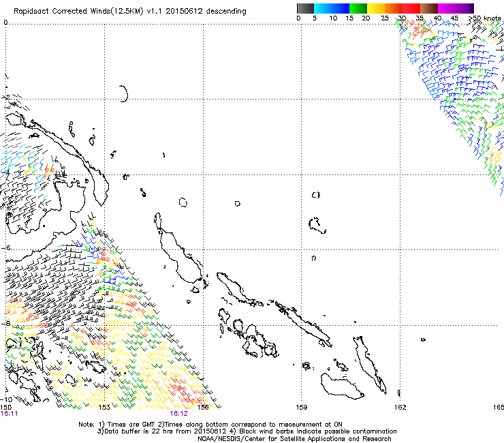This screenshot has width=504, height=443.
Task: Click the brown 35-40 knots legend swatch
Action: click(429, 8)
